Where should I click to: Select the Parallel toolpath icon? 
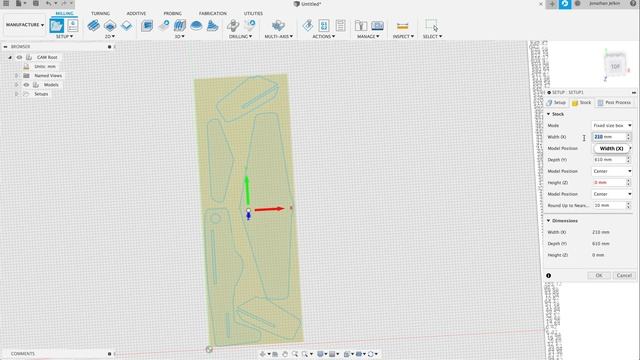(x=180, y=26)
